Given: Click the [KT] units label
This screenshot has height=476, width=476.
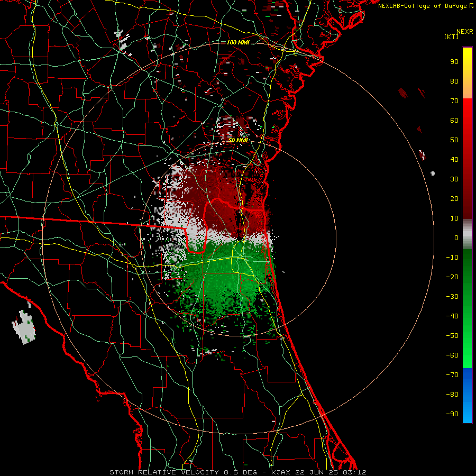Looking at the screenshot, I should (x=451, y=36).
